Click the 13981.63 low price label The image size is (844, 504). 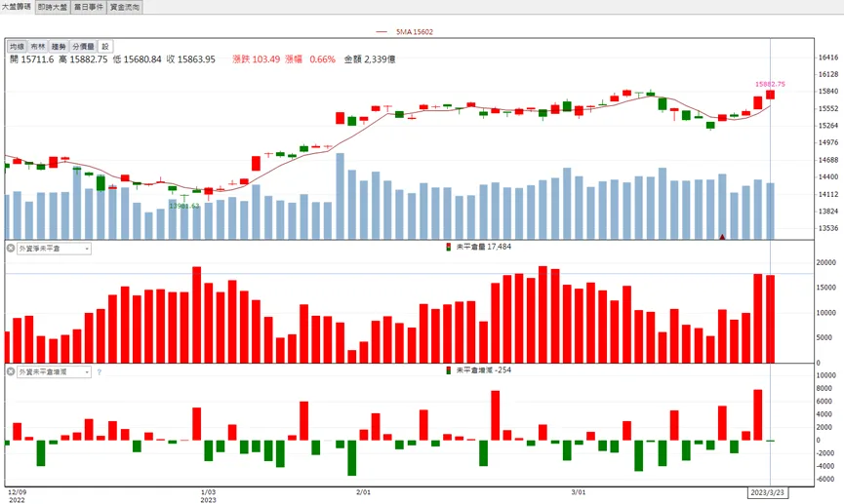[x=184, y=206]
